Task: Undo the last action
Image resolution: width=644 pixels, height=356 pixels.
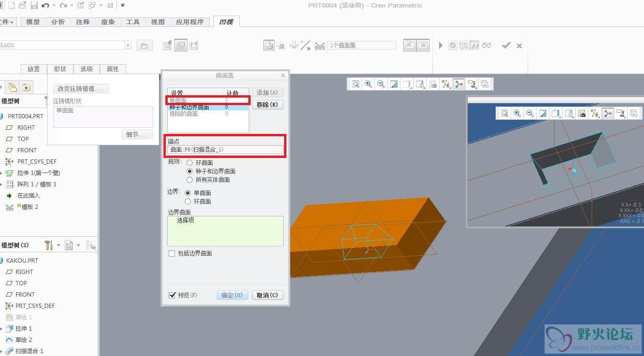Action: (x=45, y=6)
